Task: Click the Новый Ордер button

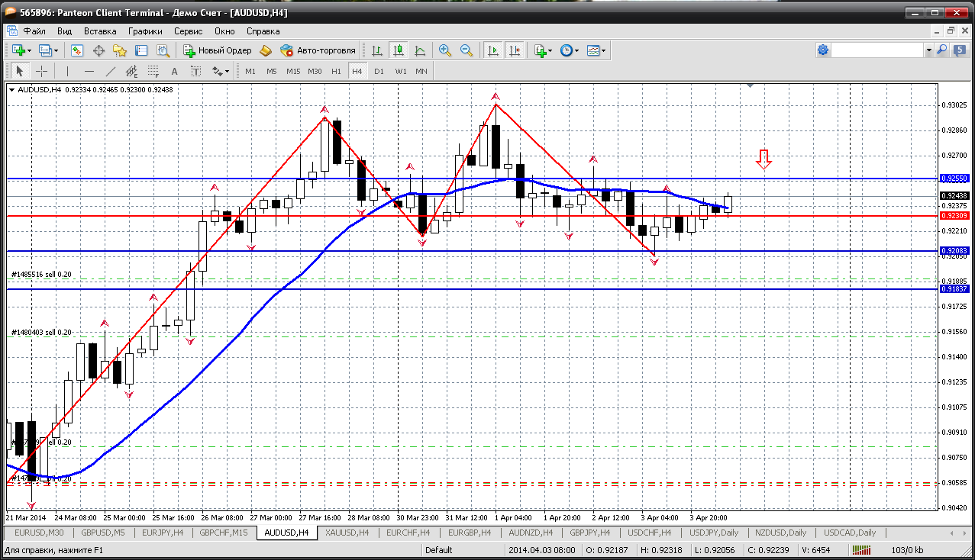Action: 217,50
